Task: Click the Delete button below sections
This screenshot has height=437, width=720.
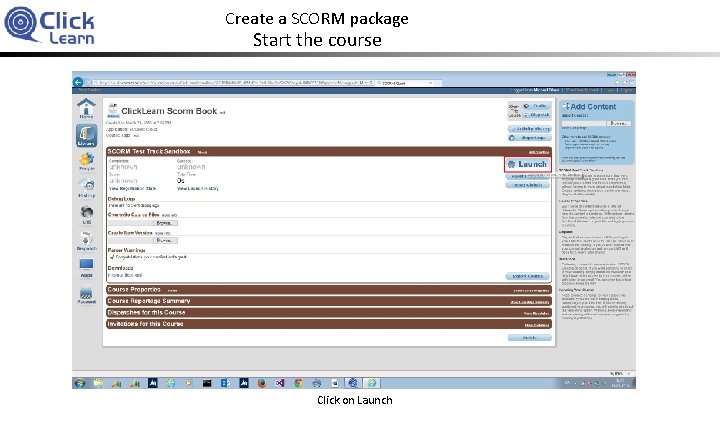Action: pyautogui.click(x=529, y=338)
